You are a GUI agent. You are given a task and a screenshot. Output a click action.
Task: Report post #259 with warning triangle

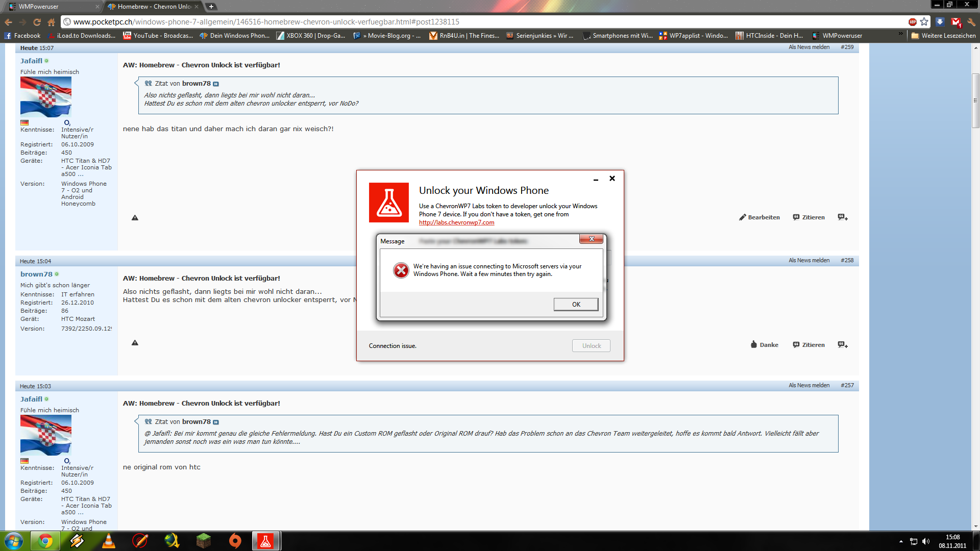135,218
